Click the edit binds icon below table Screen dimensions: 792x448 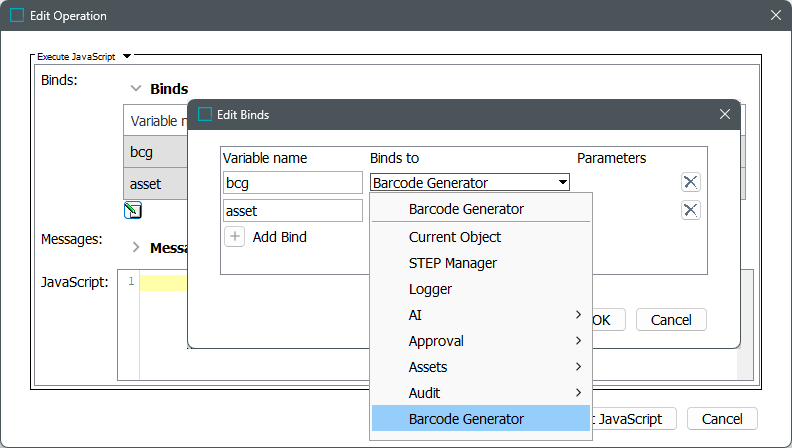coord(133,210)
